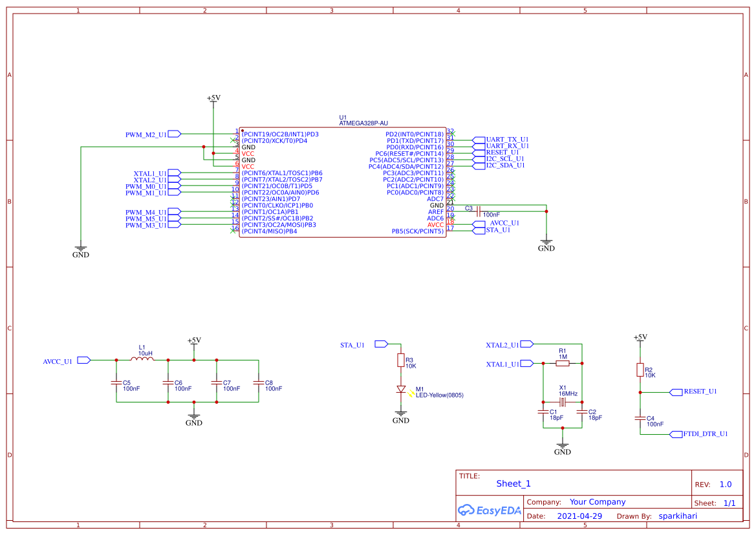Select the LED-Yellow M1 diode symbol

click(x=401, y=390)
